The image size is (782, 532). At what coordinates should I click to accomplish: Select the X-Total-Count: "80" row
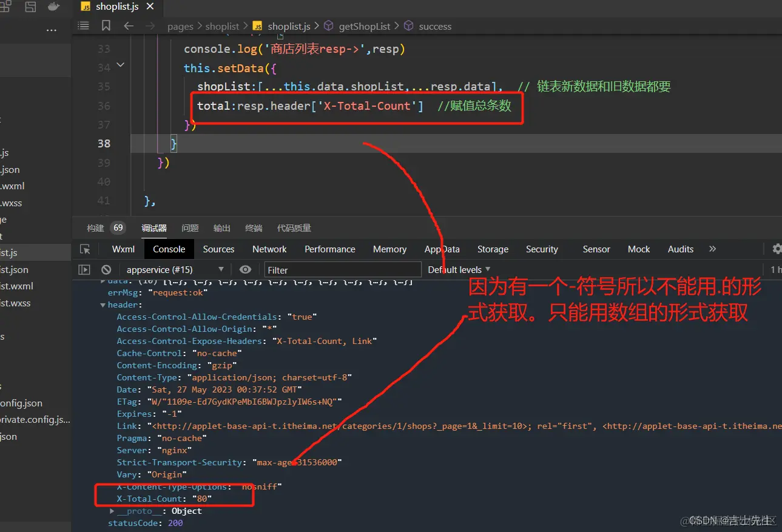point(164,499)
